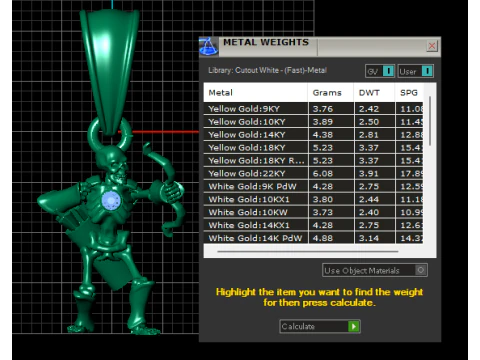Click the horizontal scrollbar of metals table
The height and width of the screenshot is (360, 480).
coord(307,252)
